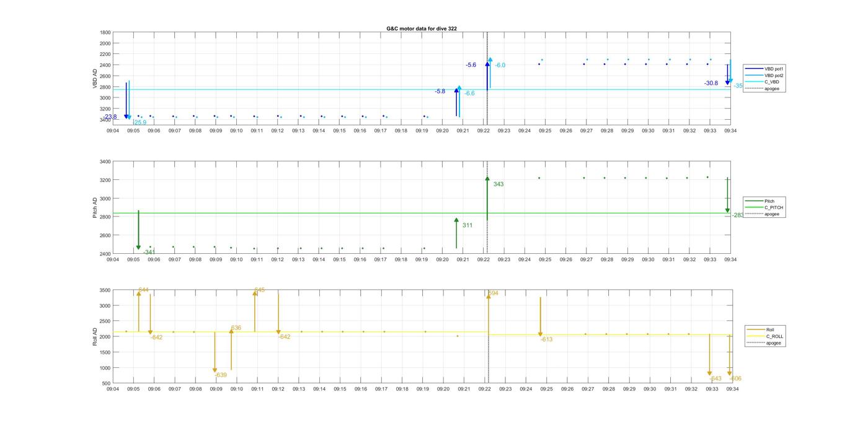Image resolution: width=868 pixels, height=430 pixels.
Task: Click the '09:04' x-tick under VBD plot
Action: point(113,131)
